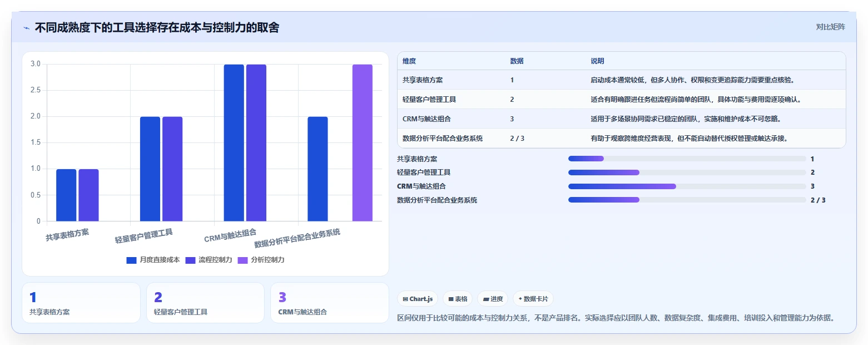868x345 pixels.
Task: Click the CRM与触达组合 progress bar
Action: click(x=687, y=186)
